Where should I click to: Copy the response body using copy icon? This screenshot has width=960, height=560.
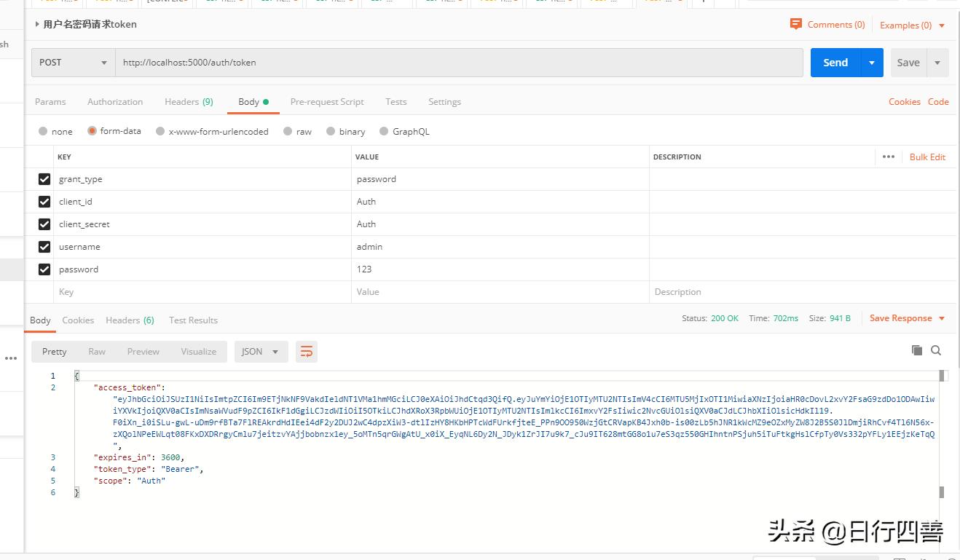918,350
